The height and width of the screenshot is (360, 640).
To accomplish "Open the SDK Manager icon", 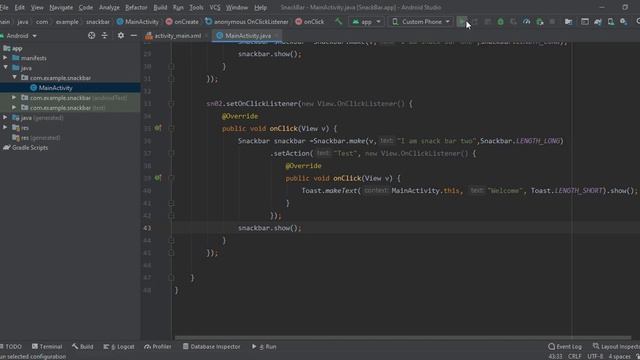I will pos(624,22).
